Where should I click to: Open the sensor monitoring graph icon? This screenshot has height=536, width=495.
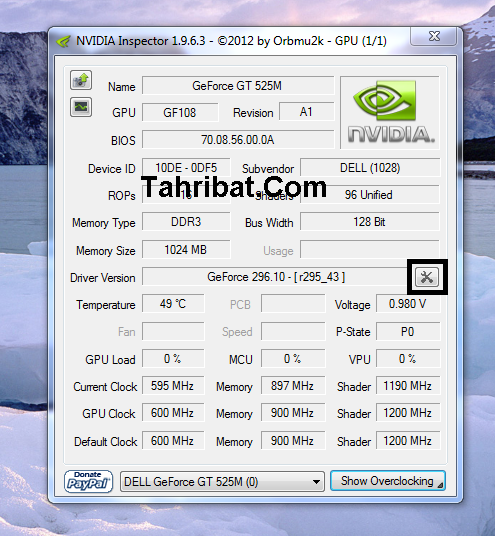pos(81,107)
